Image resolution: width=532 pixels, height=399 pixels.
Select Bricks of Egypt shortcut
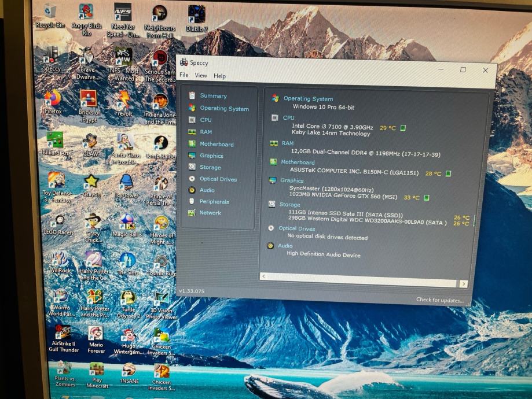pyautogui.click(x=89, y=106)
